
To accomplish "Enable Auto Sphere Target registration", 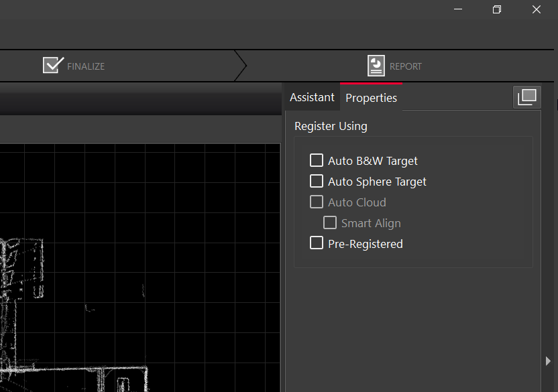I will 317,181.
